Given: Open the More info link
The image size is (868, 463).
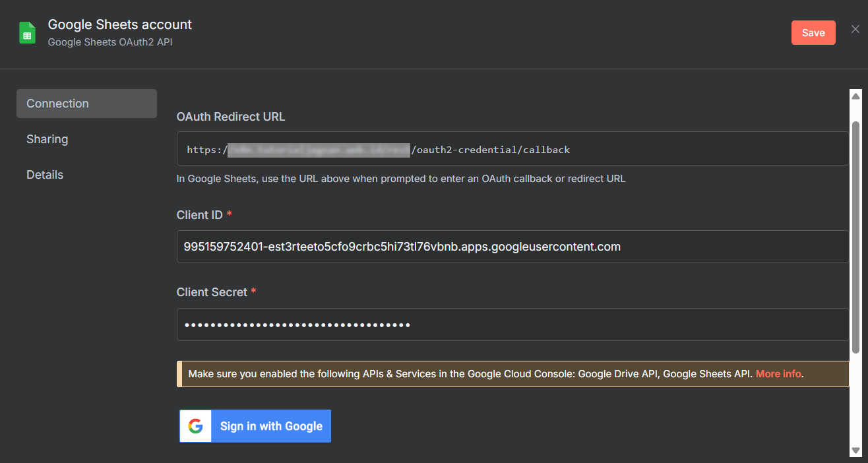Looking at the screenshot, I should click(x=778, y=374).
